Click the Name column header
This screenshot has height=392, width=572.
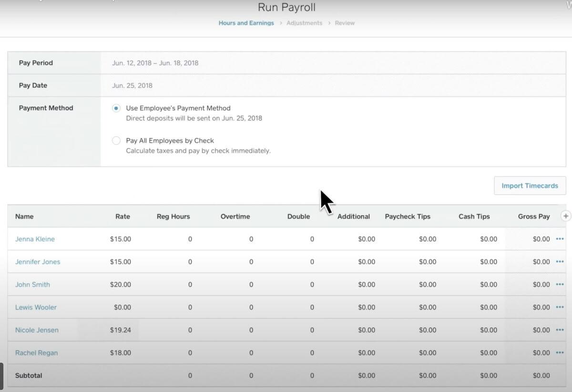pos(24,217)
